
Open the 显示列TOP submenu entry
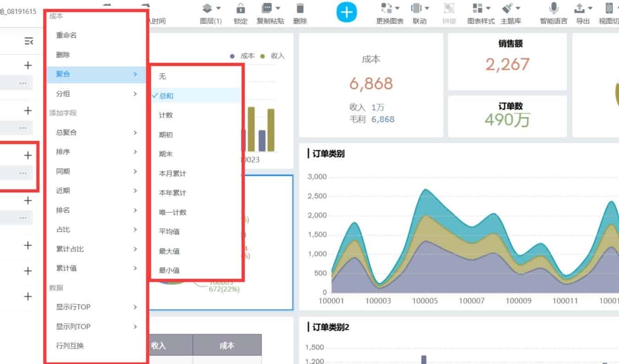pyautogui.click(x=96, y=327)
